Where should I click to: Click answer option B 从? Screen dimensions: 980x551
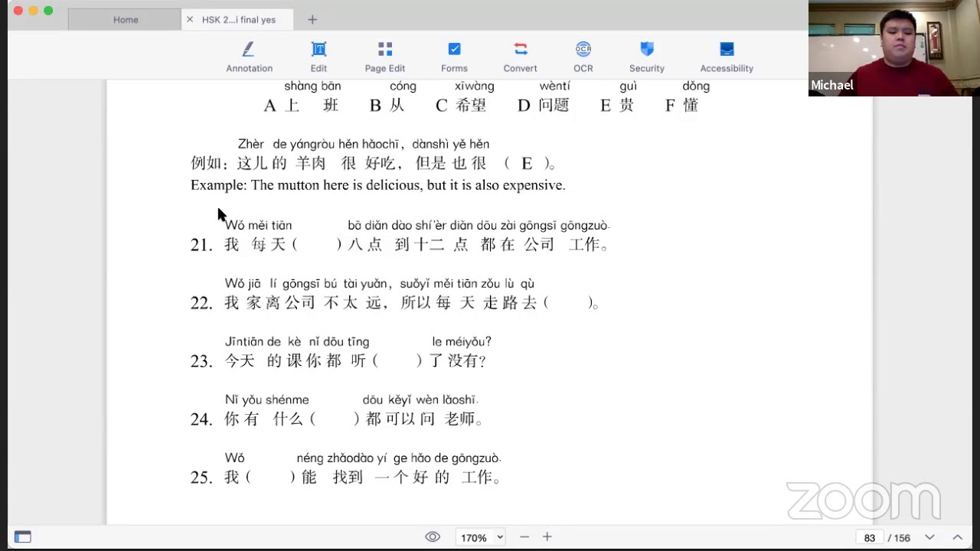tap(387, 105)
